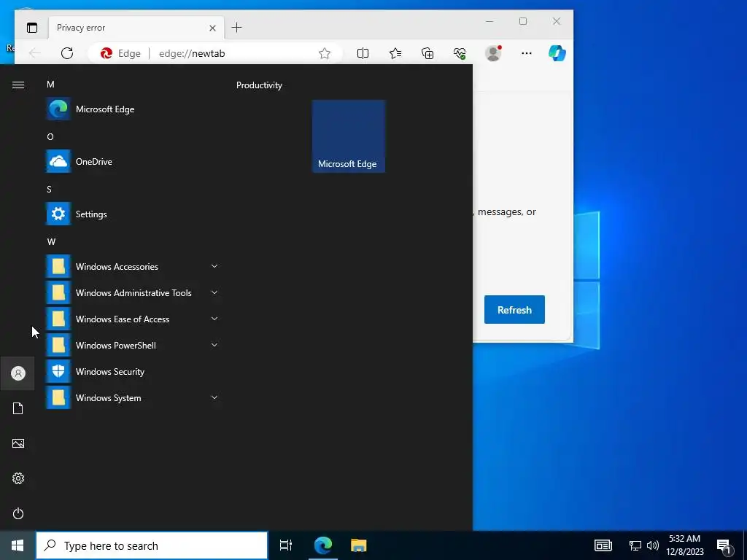Go back with the Edge back arrow

35,53
